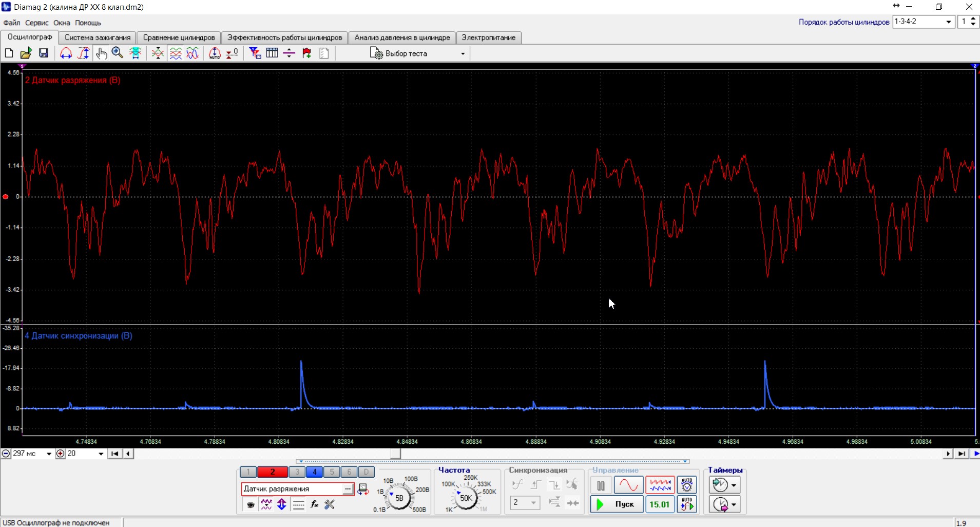Click the zero level set icon
The image size is (980, 527).
coord(232,53)
